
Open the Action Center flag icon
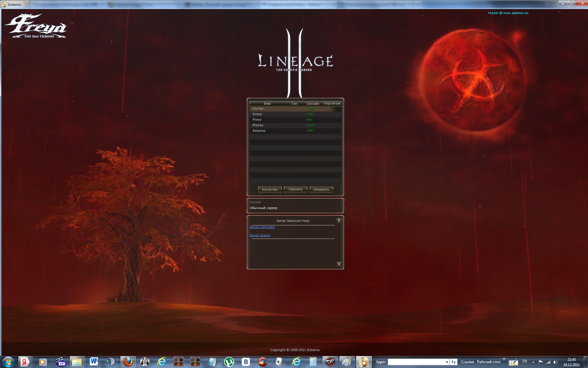[541, 362]
